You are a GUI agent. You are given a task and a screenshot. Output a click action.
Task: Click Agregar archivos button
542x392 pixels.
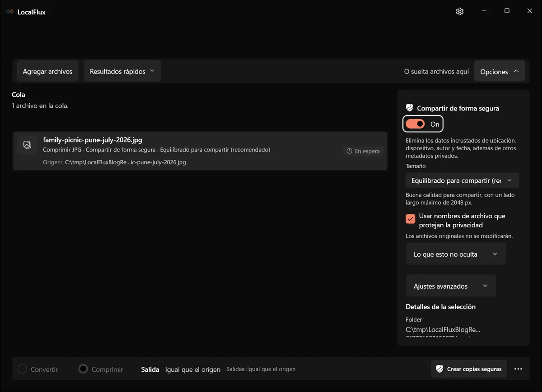click(x=47, y=71)
